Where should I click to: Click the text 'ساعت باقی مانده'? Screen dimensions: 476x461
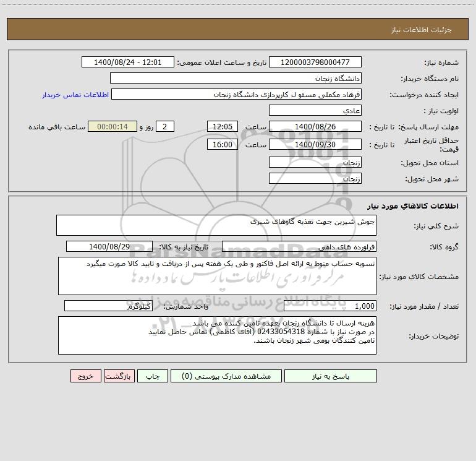click(57, 127)
